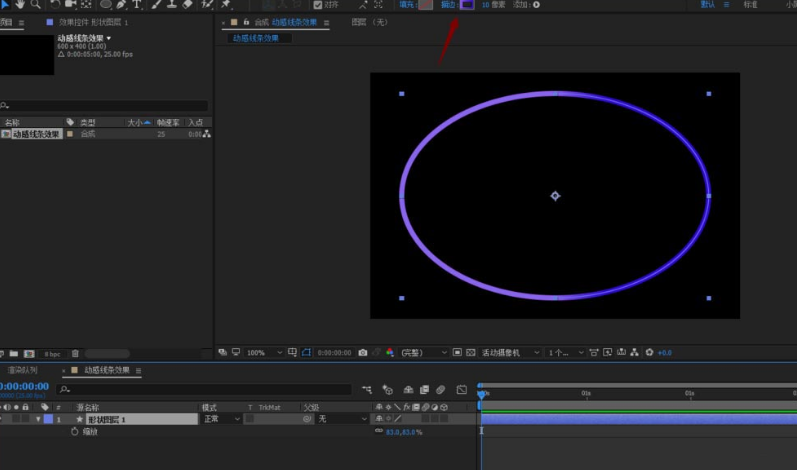Toggle the scale constrain proportions link
This screenshot has width=797, height=470.
(x=379, y=431)
